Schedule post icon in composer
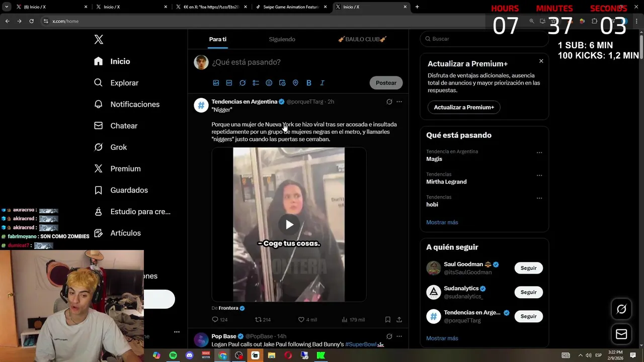644x362 pixels. point(282,83)
